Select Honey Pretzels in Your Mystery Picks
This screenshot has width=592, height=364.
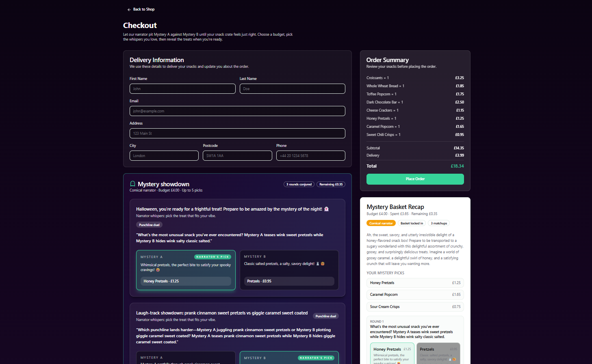point(415,283)
